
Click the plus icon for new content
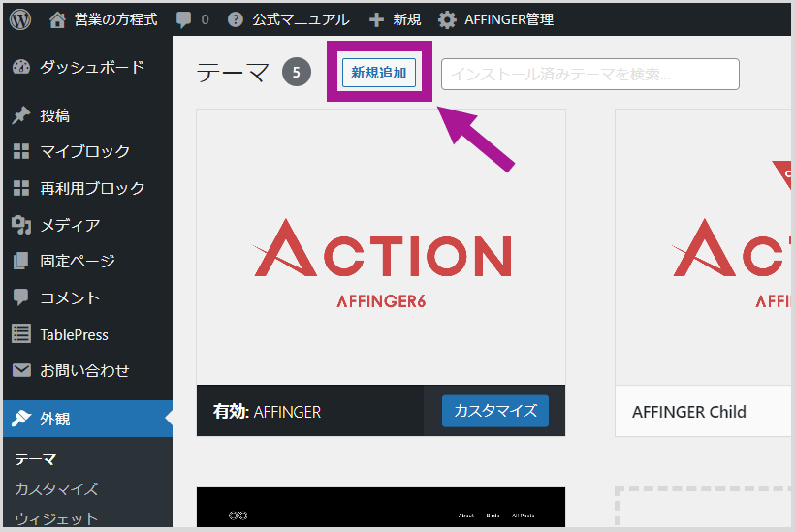tap(376, 19)
